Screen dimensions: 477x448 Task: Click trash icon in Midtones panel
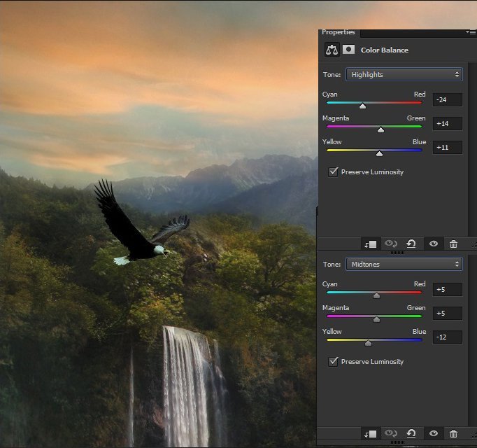coord(453,434)
